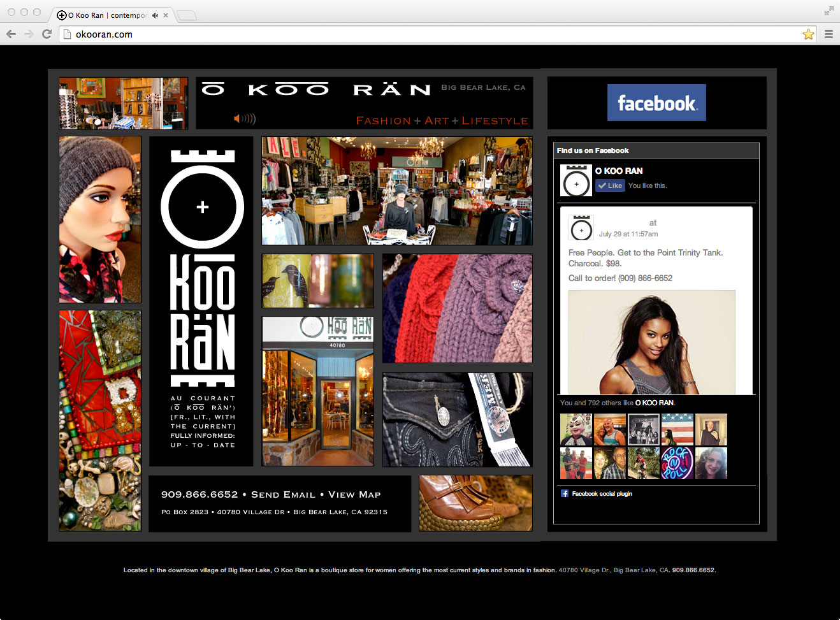840x620 pixels.
Task: Click the Facebook logo banner
Action: point(656,103)
